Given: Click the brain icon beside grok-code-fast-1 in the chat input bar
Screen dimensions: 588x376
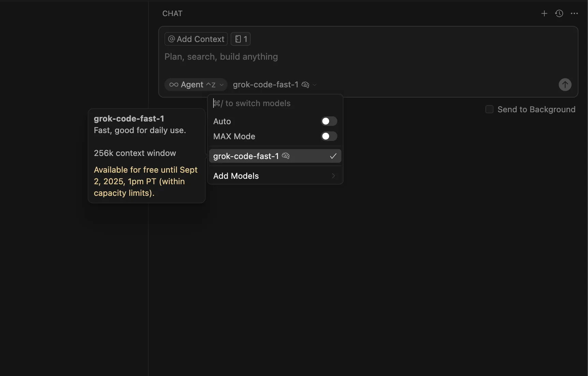Looking at the screenshot, I should coord(305,85).
